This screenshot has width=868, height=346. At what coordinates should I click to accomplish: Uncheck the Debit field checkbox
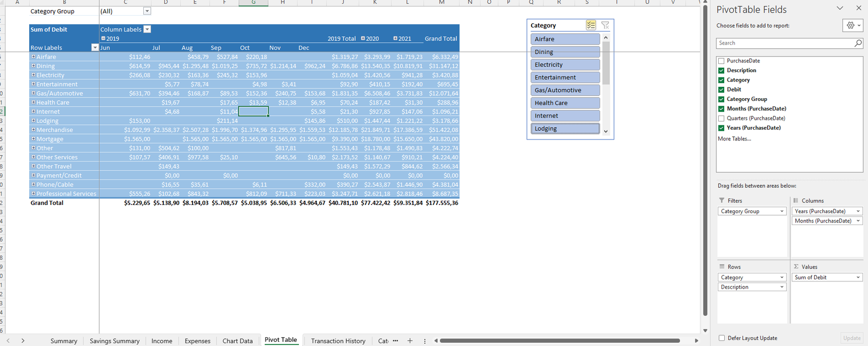tap(721, 89)
